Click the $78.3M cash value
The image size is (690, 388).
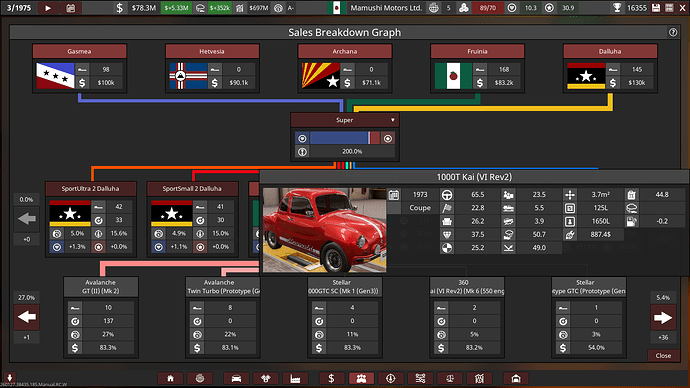point(144,8)
